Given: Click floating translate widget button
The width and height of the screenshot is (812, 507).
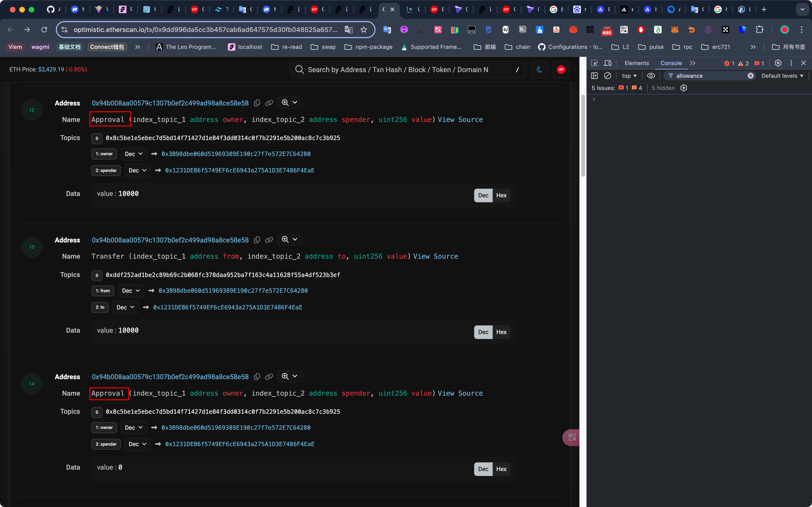Looking at the screenshot, I should [571, 438].
